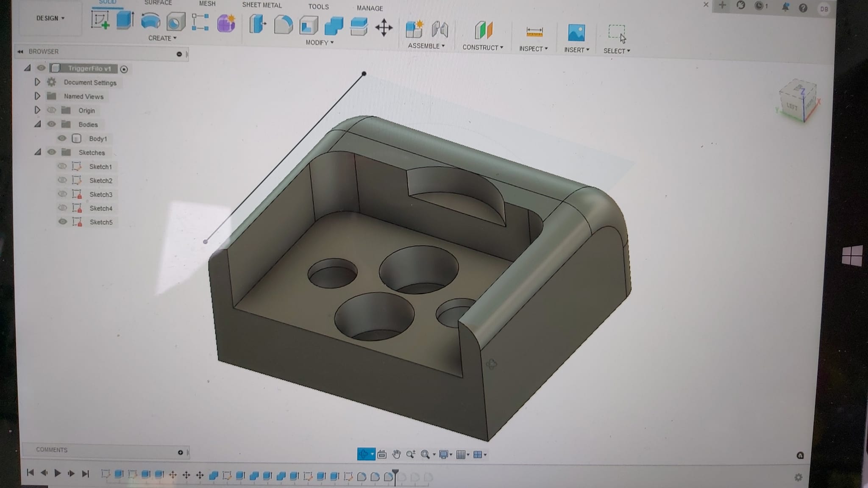Click the timeline settings gear icon
Viewport: 868px width, 488px height.
click(798, 477)
